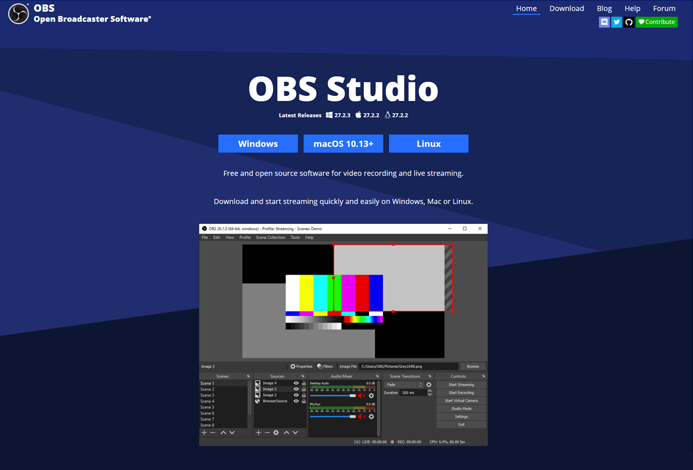The width and height of the screenshot is (693, 470).
Task: Move scene up with Scenes up arrow
Action: point(223,432)
